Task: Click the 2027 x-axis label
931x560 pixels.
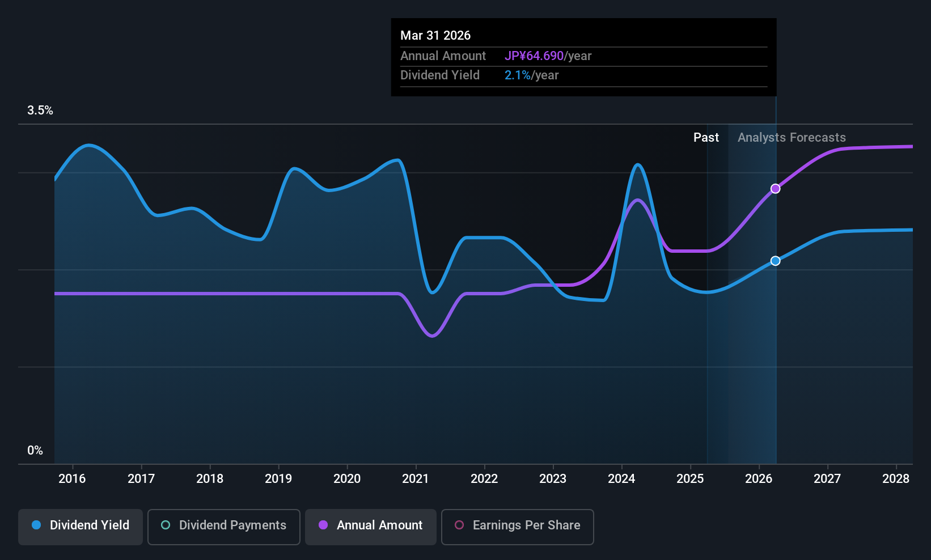Action: 827,479
